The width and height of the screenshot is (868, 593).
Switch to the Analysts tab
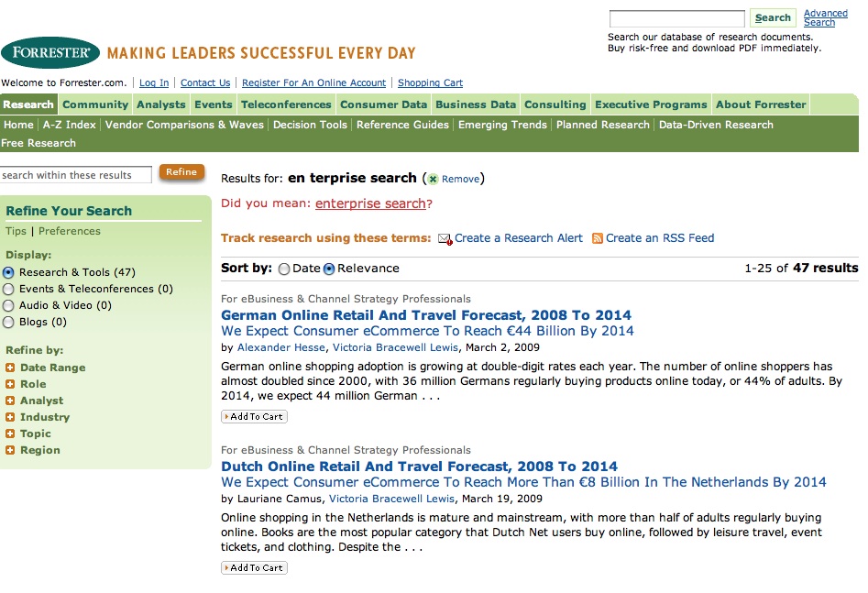[161, 104]
